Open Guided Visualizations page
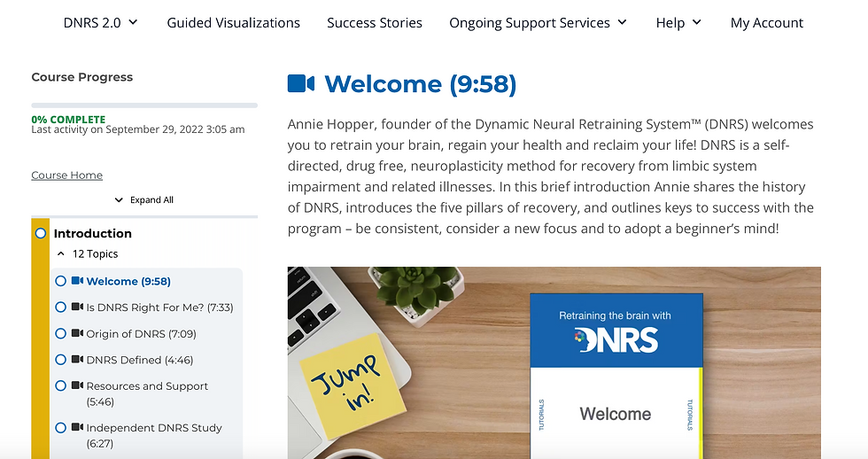The image size is (868, 459). pos(234,23)
